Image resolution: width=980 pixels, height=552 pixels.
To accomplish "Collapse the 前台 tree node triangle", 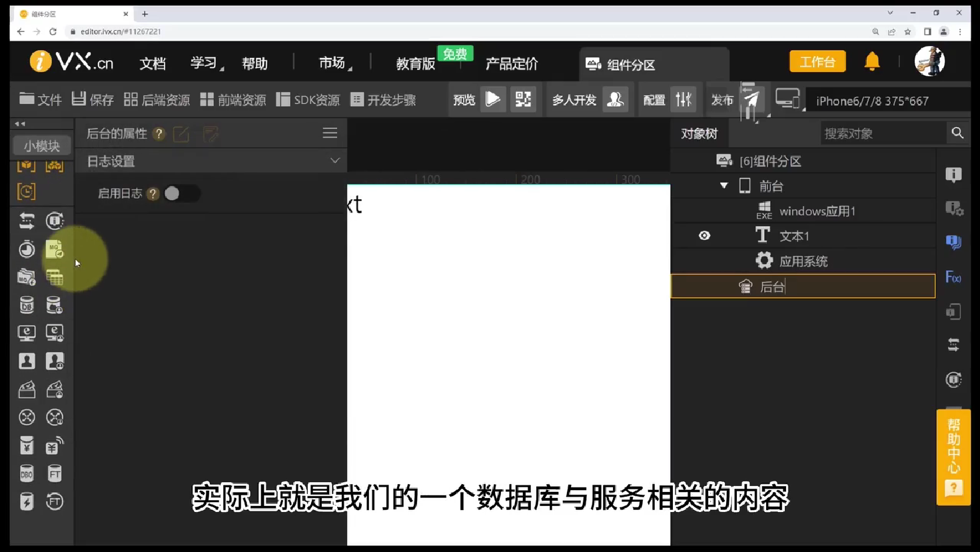I will click(x=724, y=185).
